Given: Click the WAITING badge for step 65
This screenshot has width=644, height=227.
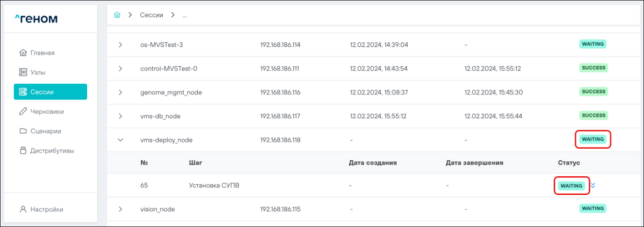Looking at the screenshot, I should pyautogui.click(x=571, y=186).
